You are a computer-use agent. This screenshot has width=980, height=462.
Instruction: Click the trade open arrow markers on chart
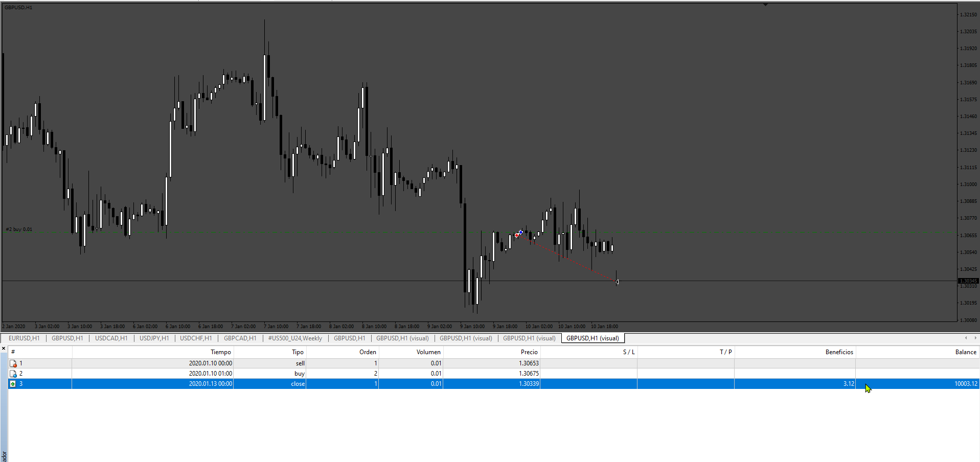[518, 234]
